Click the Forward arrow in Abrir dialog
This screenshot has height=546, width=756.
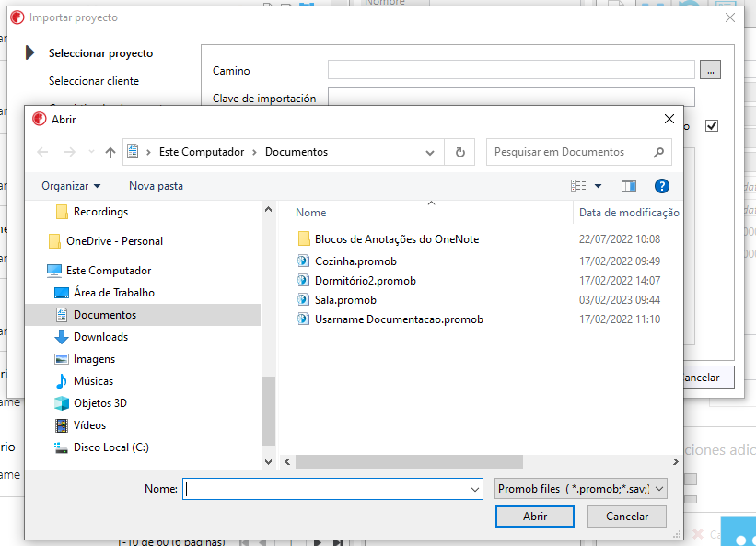tap(70, 152)
